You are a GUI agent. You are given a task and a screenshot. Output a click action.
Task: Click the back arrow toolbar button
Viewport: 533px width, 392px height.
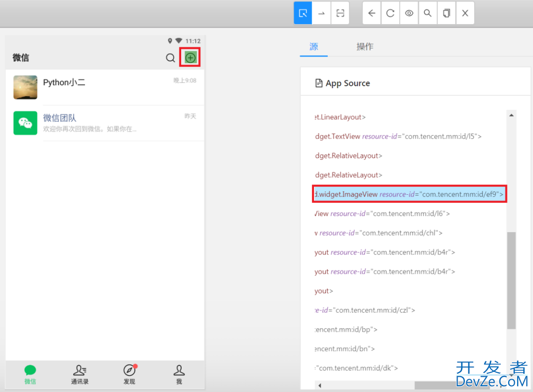pyautogui.click(x=372, y=13)
